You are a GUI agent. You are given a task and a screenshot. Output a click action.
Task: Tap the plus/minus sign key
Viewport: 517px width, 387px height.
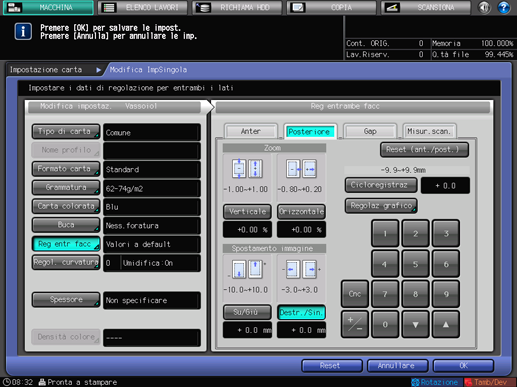pos(355,324)
